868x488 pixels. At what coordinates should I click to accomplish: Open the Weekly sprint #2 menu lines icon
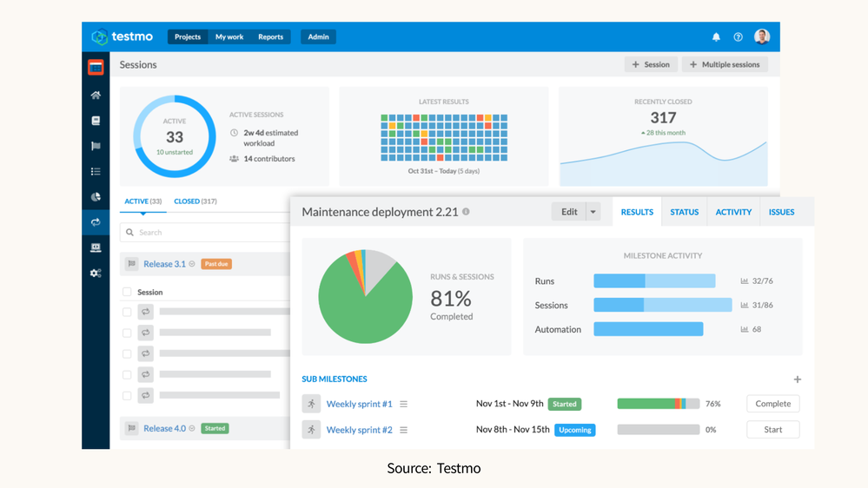pos(403,430)
